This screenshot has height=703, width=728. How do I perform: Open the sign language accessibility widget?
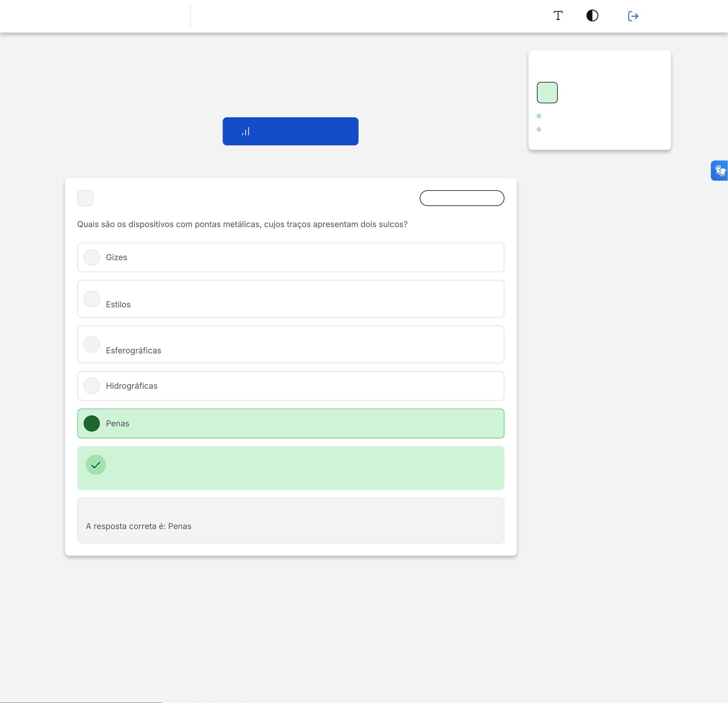pyautogui.click(x=720, y=171)
